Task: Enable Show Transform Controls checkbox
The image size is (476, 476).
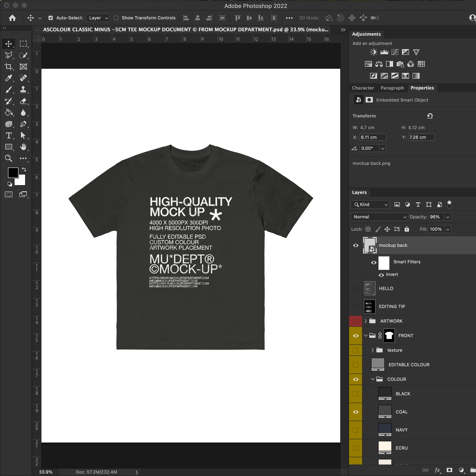Action: [x=116, y=18]
